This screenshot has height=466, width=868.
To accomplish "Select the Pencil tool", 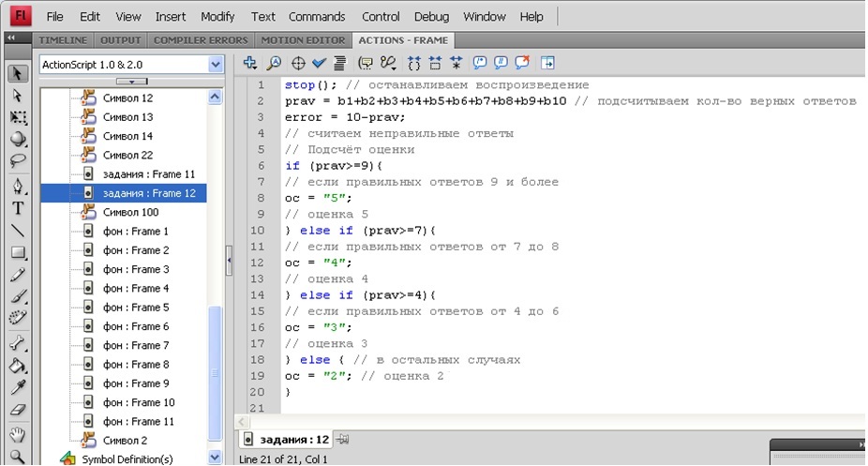I will (18, 275).
